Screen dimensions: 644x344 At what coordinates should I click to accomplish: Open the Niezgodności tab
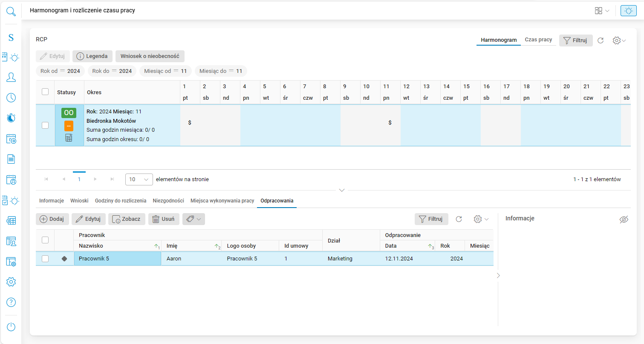pos(168,200)
